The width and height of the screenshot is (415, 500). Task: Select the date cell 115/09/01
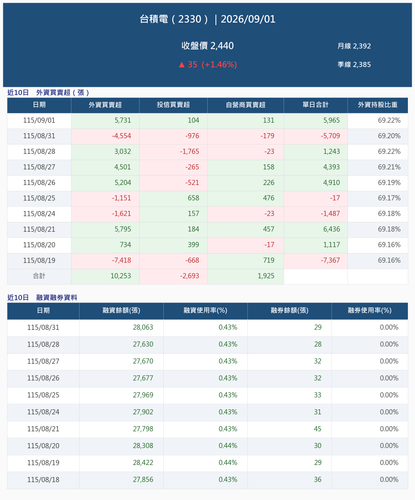[39, 120]
